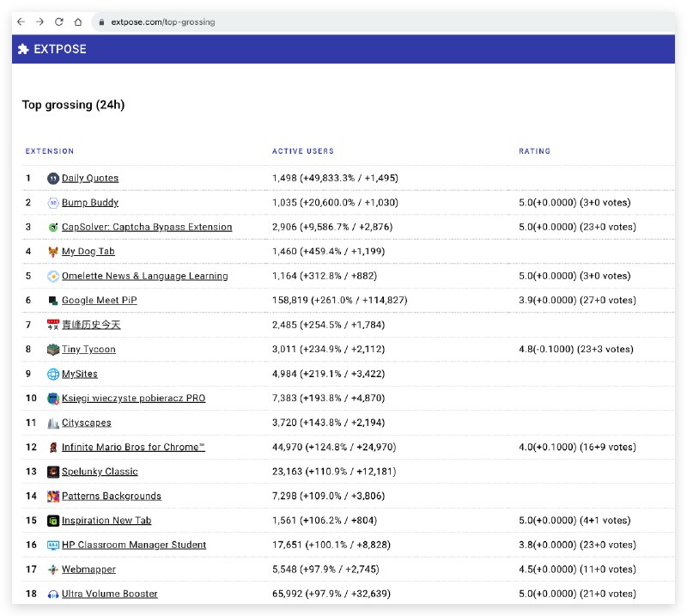Click the Infinite Mario Bros icon
Screen dimensions: 687x616
pyautogui.click(x=52, y=447)
